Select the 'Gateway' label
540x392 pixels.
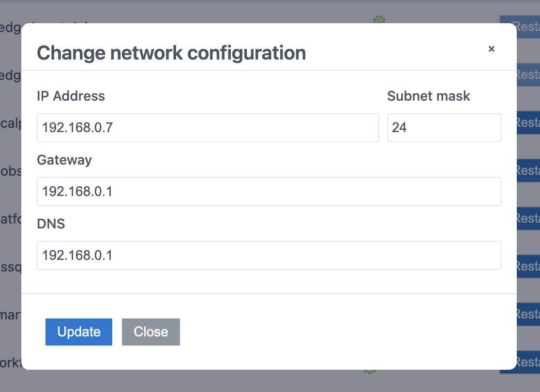(64, 160)
